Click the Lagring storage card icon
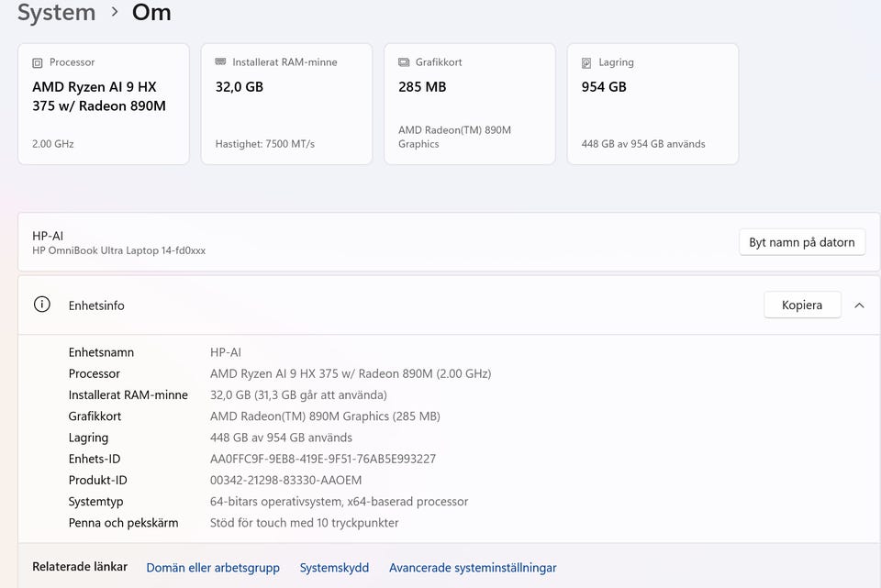The height and width of the screenshot is (588, 881). pos(586,63)
